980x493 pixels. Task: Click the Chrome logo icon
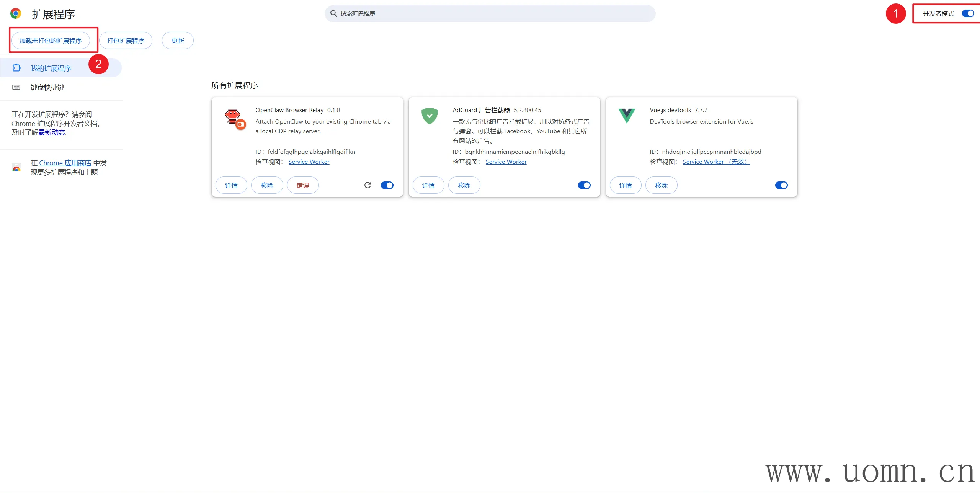[x=16, y=14]
